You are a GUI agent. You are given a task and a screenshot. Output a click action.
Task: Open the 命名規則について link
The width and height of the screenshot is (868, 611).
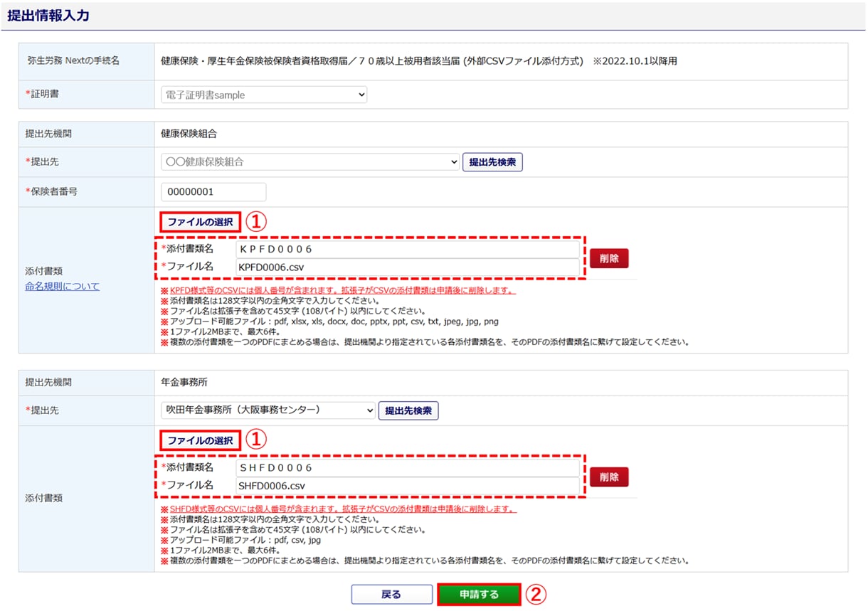[x=63, y=286]
